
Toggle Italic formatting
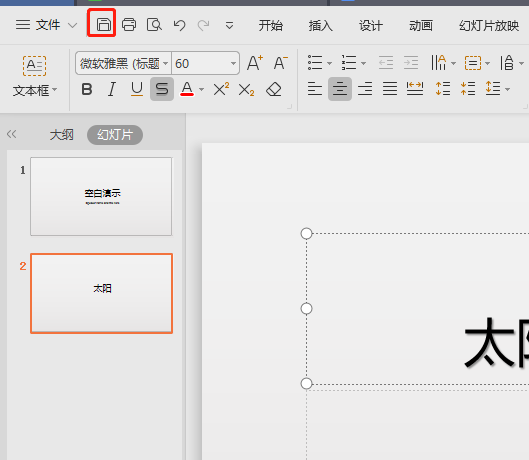tap(112, 89)
